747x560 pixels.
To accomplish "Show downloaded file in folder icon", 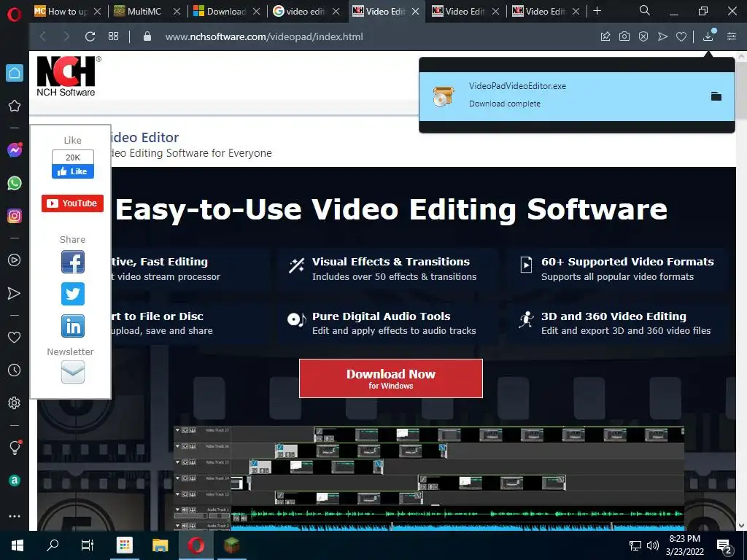I will (x=716, y=97).
